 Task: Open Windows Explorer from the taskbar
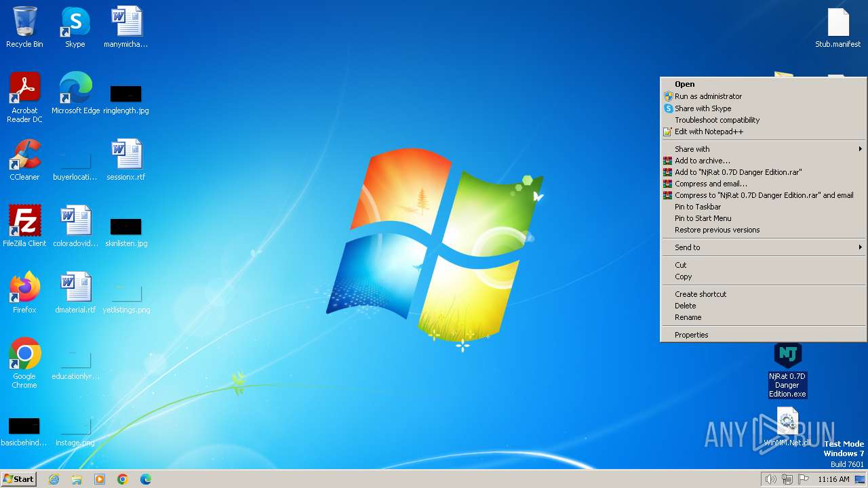[x=77, y=479]
